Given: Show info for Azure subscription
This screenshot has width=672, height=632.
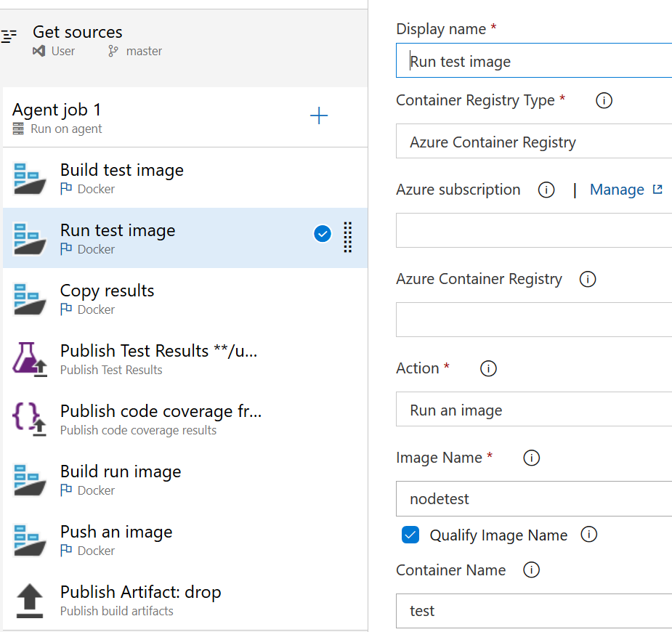Looking at the screenshot, I should coord(546,190).
